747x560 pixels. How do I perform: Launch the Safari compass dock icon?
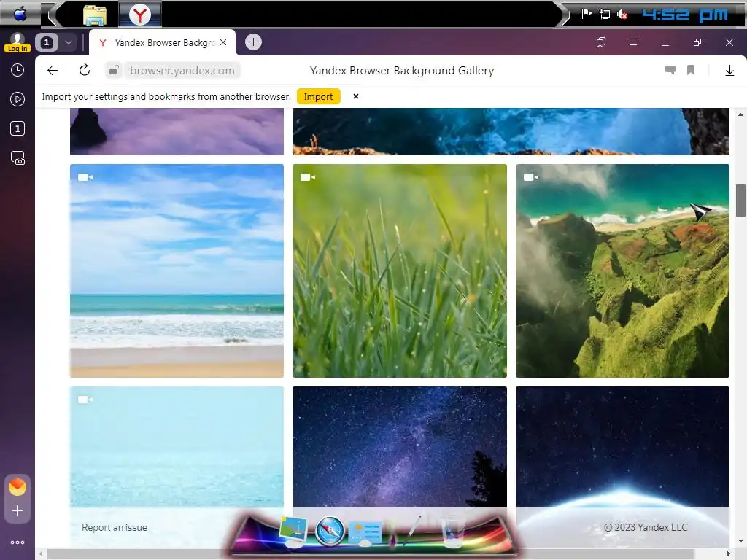(330, 530)
